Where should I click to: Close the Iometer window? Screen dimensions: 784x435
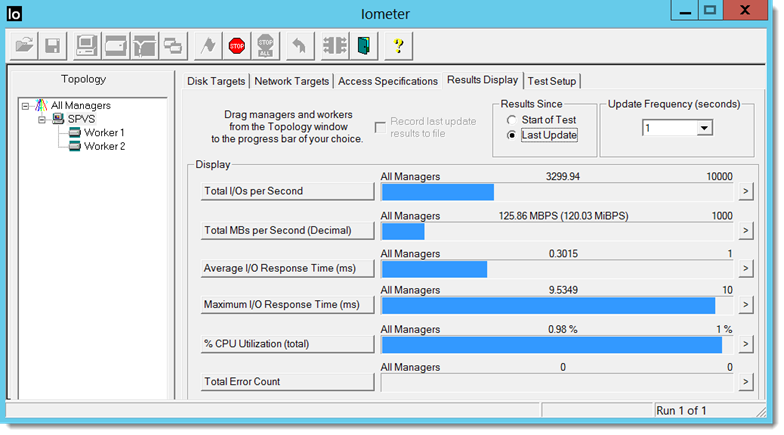pos(745,10)
